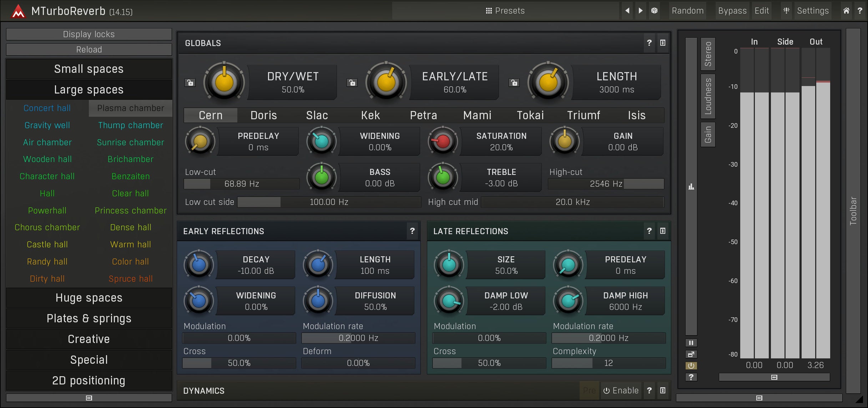This screenshot has width=868, height=408.
Task: Click the meter power icon
Action: pos(691,366)
